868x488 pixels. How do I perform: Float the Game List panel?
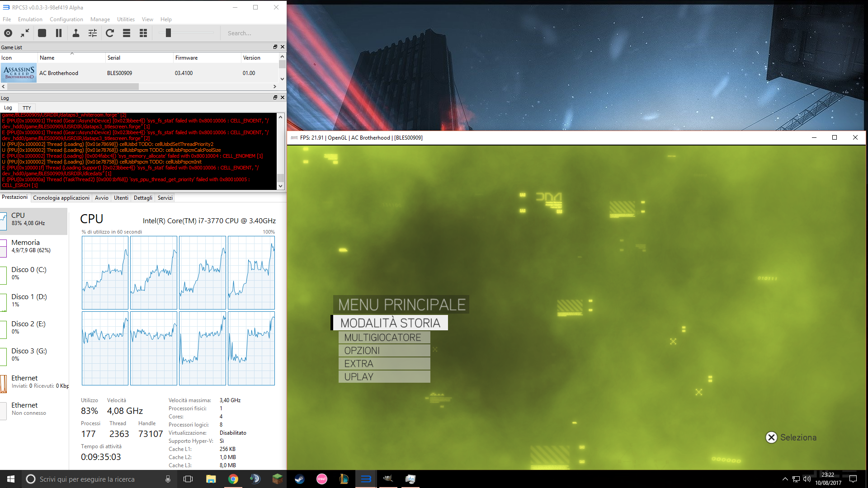click(x=275, y=47)
